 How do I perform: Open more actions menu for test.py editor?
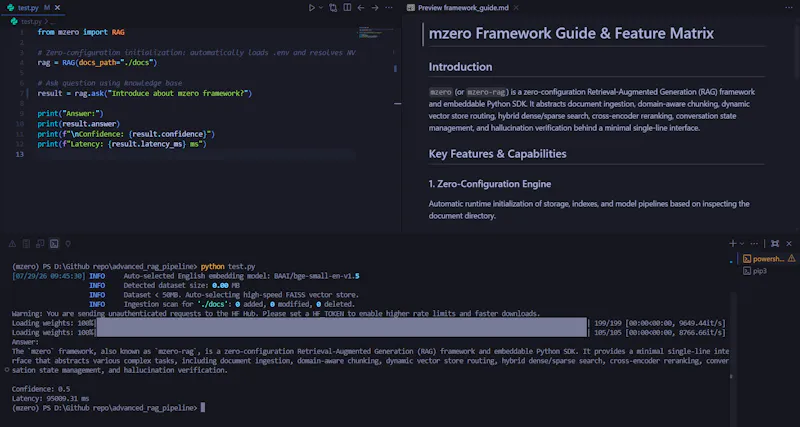coord(389,8)
